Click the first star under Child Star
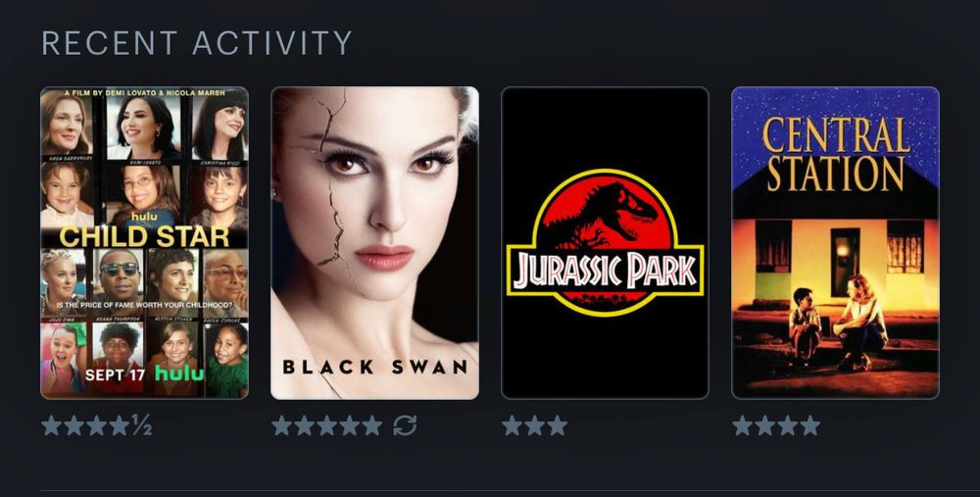This screenshot has height=497, width=980. [51, 425]
